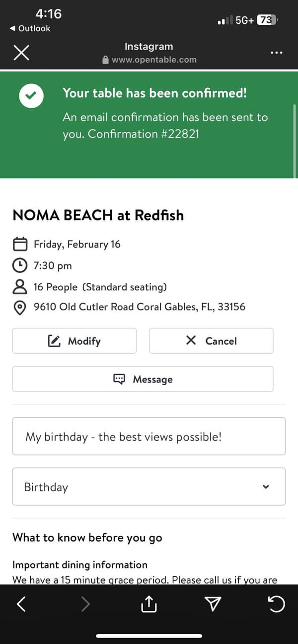Tap the NOMA BEACH at Redfish title
Viewport: 298px width, 644px height.
click(98, 215)
